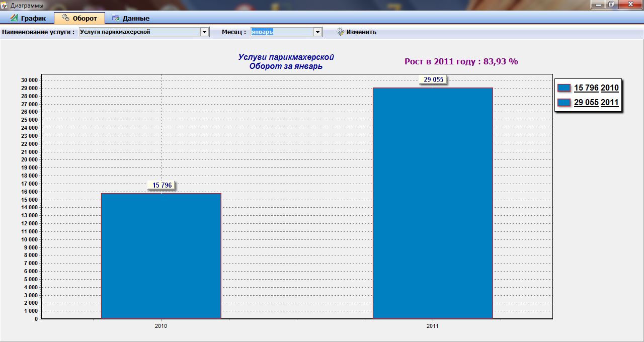Screen dimensions: 644x342
Task: Expand the Наименование услуги dropdown arrow
Action: [204, 32]
